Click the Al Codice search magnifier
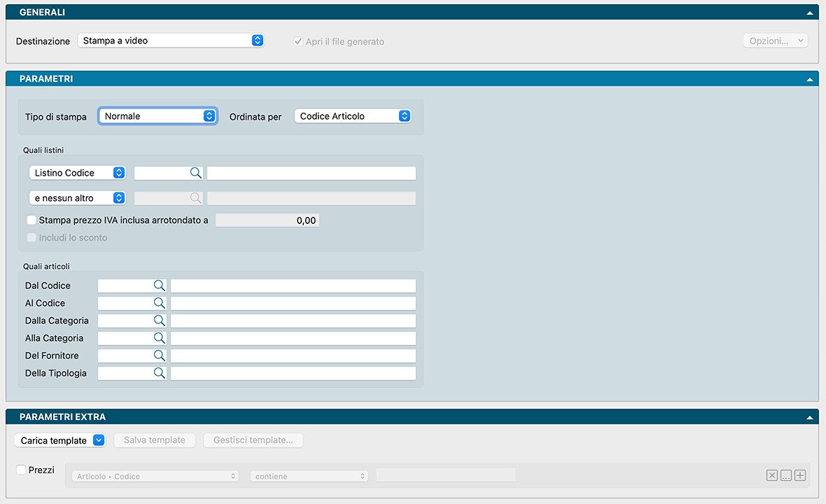The width and height of the screenshot is (826, 504). point(160,303)
